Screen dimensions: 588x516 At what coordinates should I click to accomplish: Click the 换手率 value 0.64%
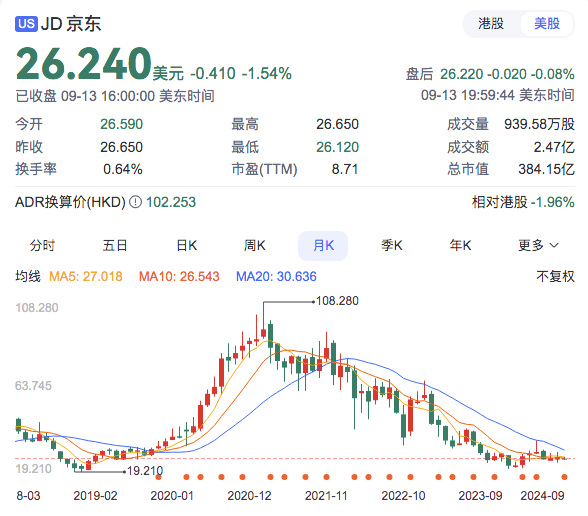tap(123, 169)
